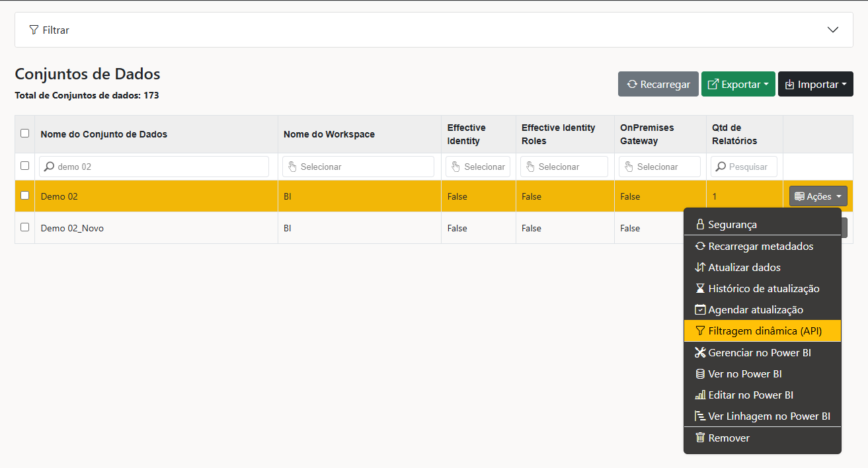868x468 pixels.
Task: Click the bar chart icon for Editar no Power BI
Action: coord(700,395)
